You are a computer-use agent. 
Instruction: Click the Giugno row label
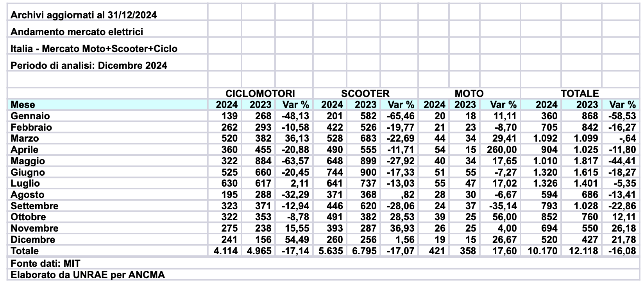28,173
